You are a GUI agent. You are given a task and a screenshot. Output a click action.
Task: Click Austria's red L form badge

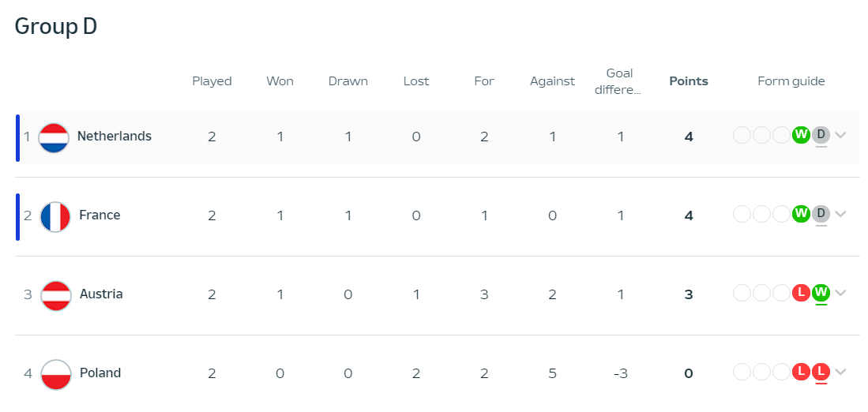[x=801, y=293]
